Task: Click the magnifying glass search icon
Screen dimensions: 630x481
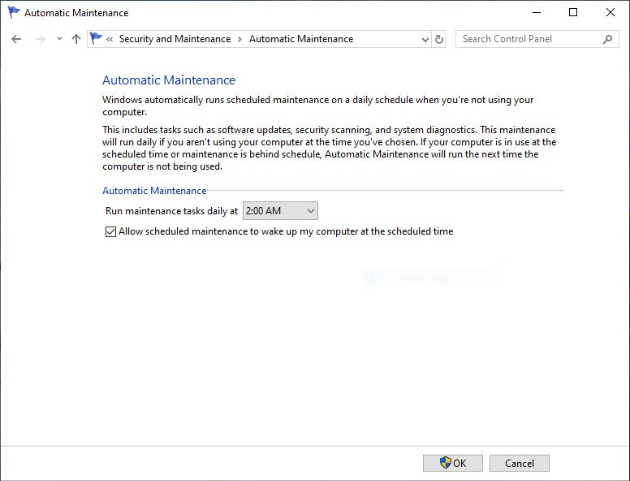Action: pos(607,39)
